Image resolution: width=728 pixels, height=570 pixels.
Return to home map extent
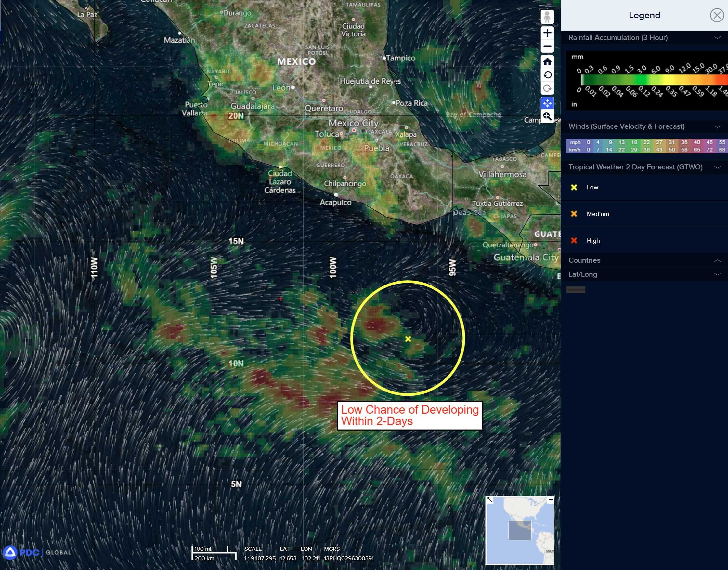pyautogui.click(x=547, y=61)
